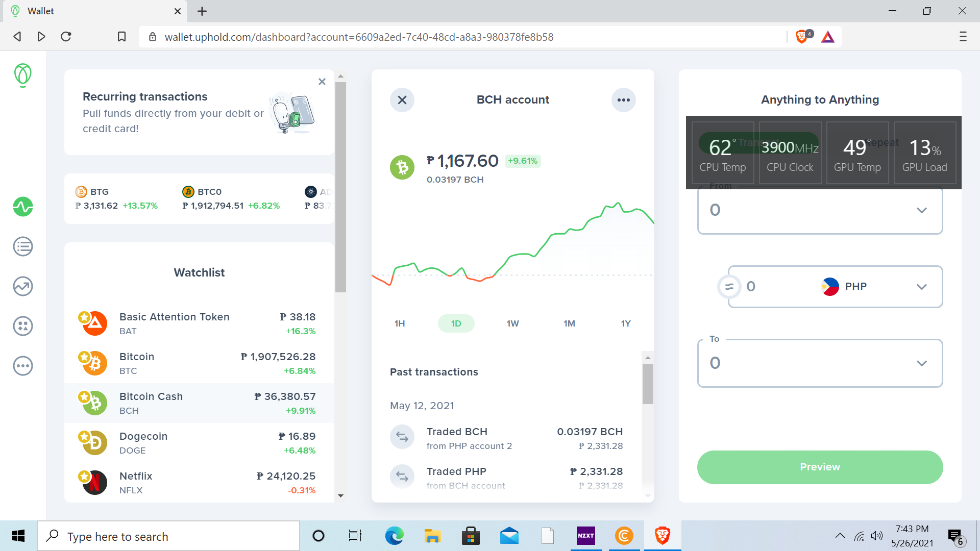
Task: View site information via the lock icon
Action: click(x=152, y=37)
